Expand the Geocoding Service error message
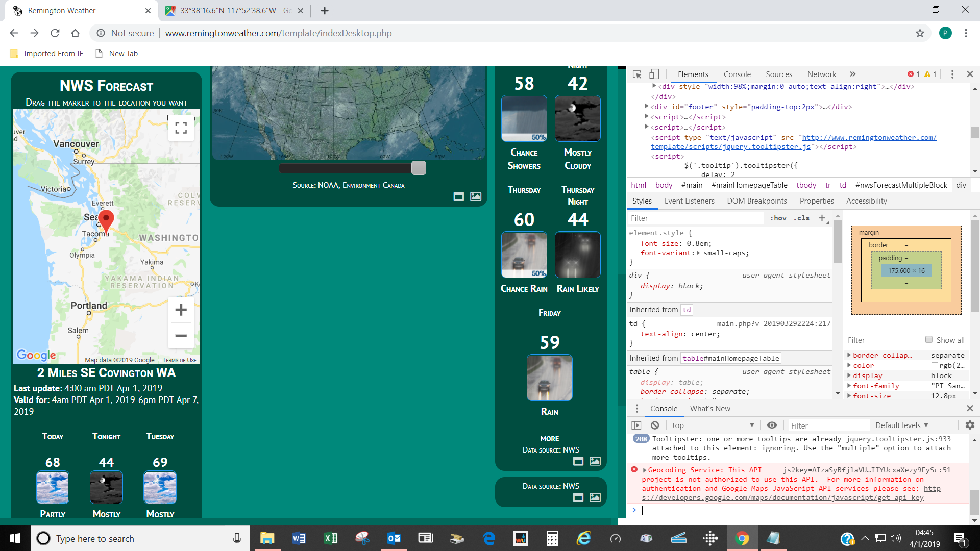Image resolution: width=980 pixels, height=551 pixels. click(x=645, y=470)
